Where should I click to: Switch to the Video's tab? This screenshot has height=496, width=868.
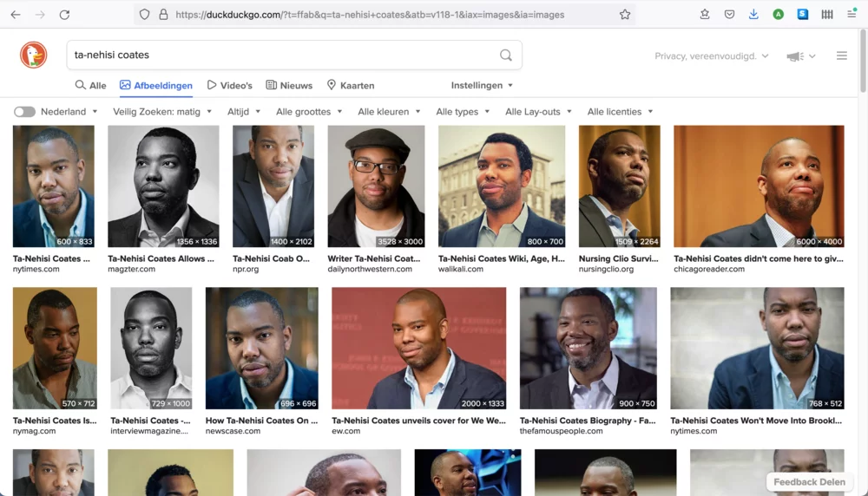[230, 85]
